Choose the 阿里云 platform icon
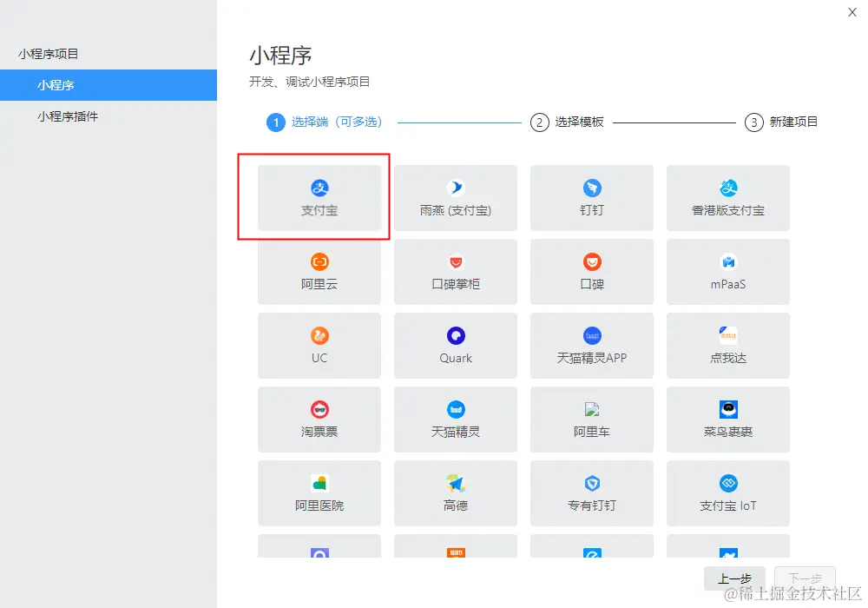This screenshot has height=608, width=868. coord(319,262)
